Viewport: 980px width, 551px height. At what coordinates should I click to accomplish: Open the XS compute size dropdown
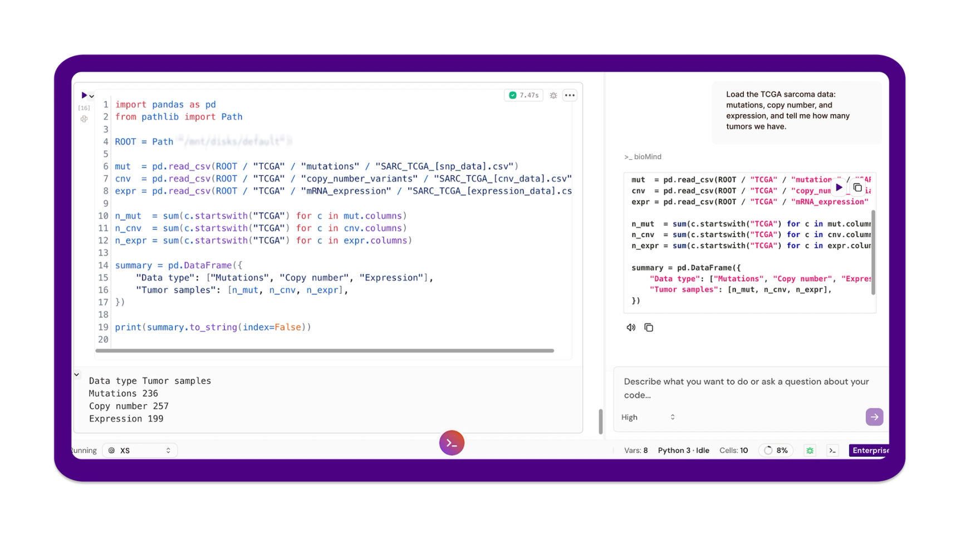(140, 450)
